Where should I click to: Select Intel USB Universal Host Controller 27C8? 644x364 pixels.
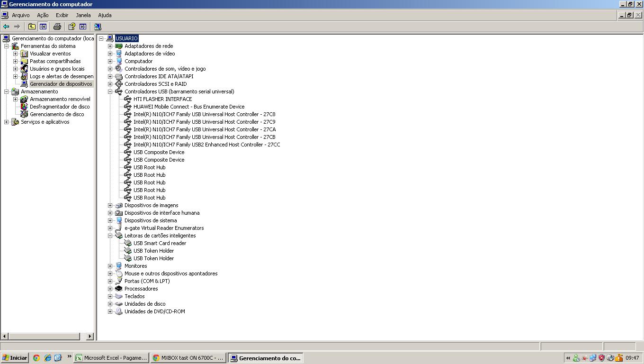(x=204, y=114)
